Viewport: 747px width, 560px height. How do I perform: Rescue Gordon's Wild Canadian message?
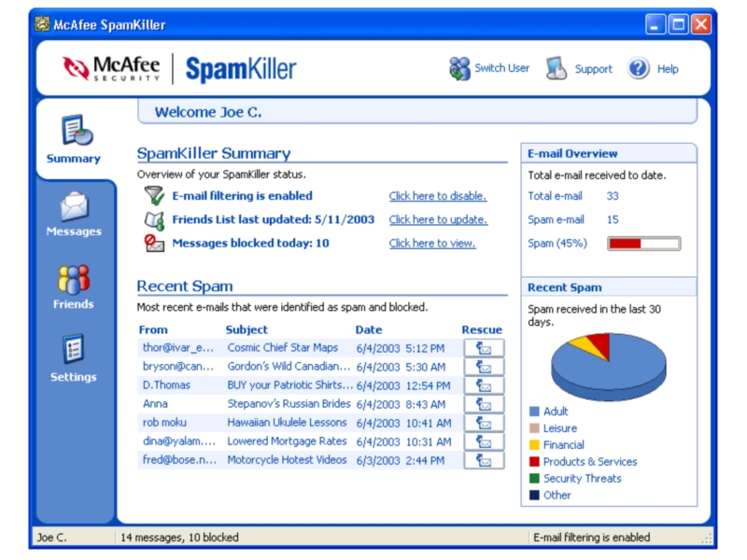click(484, 367)
